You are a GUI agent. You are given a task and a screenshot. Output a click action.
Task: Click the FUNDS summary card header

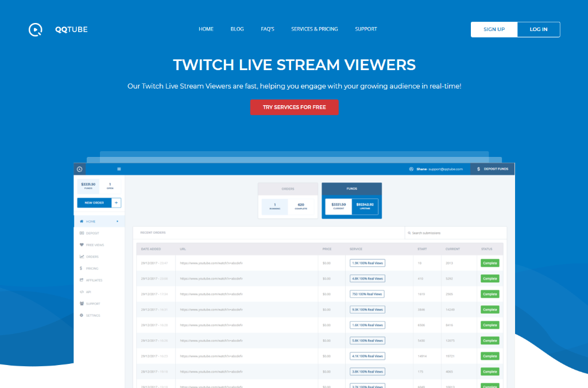tap(352, 189)
